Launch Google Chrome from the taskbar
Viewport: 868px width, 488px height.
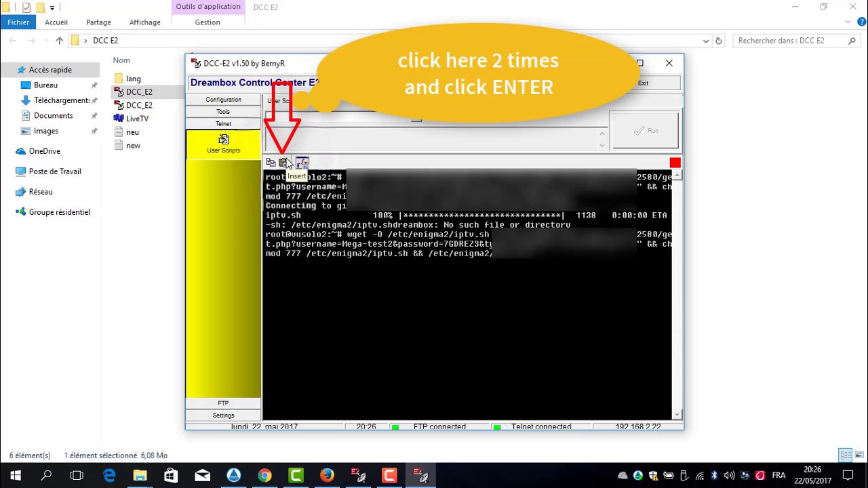click(264, 475)
